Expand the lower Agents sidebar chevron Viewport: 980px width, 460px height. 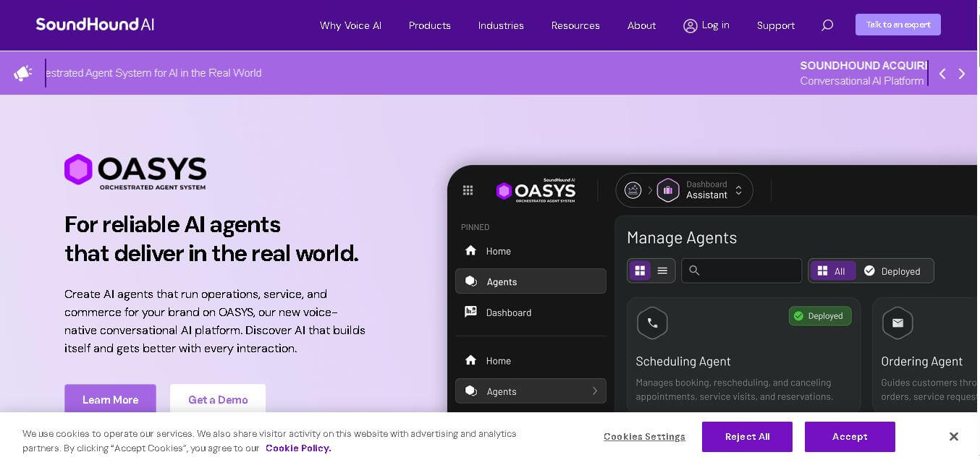(x=595, y=391)
